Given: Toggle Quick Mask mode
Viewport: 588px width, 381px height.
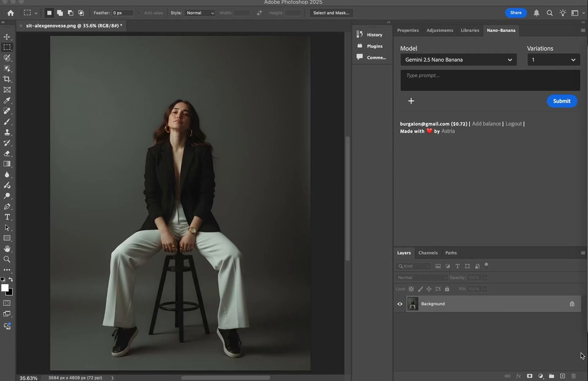Looking at the screenshot, I should coord(7,303).
